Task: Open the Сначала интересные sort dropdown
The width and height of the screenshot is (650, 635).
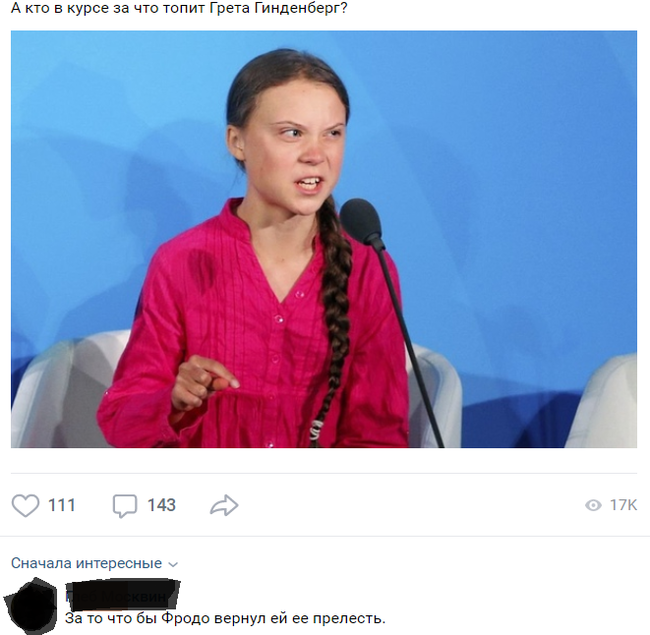Action: (94, 563)
